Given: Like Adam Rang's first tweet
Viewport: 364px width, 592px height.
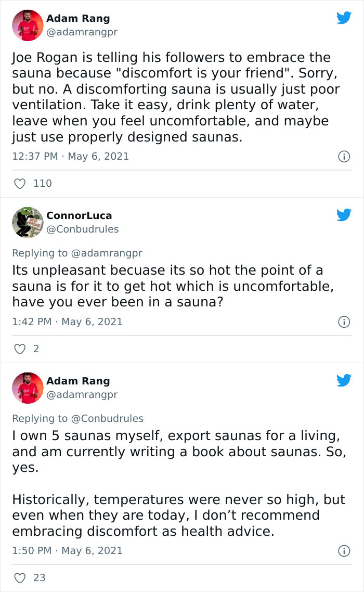Looking at the screenshot, I should pos(20,183).
